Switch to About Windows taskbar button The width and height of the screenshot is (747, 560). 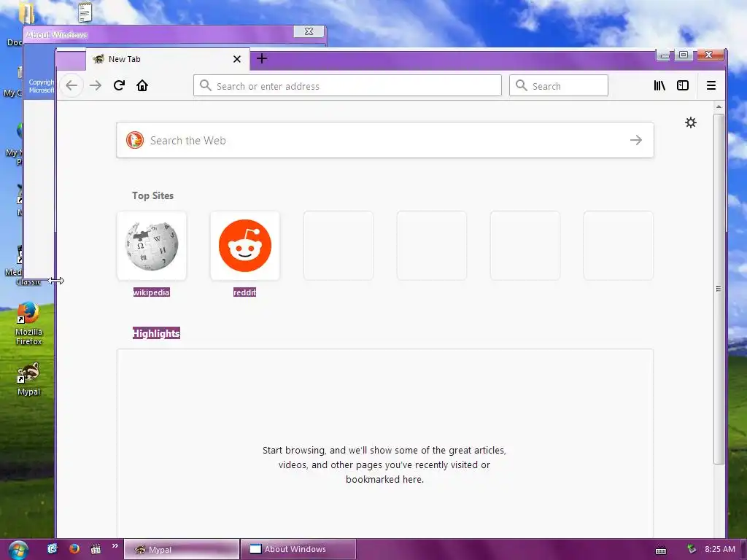[x=298, y=550]
